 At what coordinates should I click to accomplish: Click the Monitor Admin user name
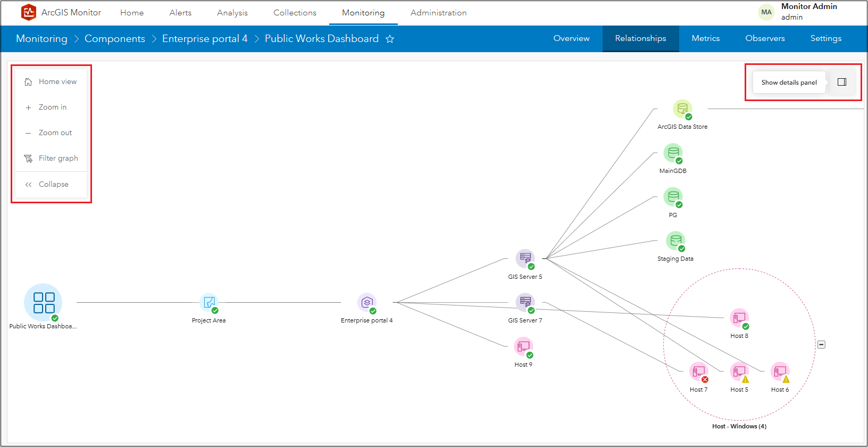click(x=809, y=6)
